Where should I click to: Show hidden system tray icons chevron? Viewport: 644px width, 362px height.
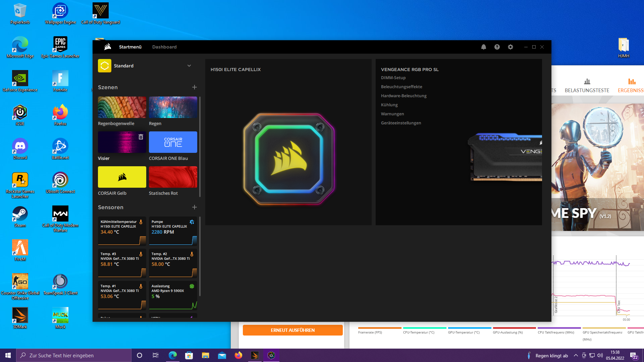coord(576,355)
